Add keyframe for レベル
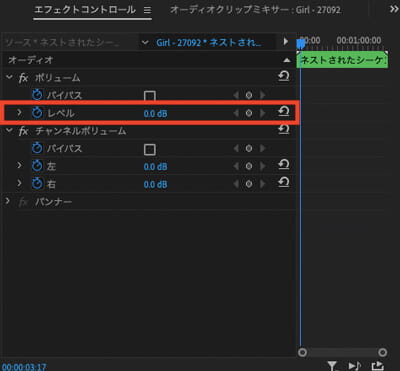Screen dimensions: 400x371 click(249, 113)
